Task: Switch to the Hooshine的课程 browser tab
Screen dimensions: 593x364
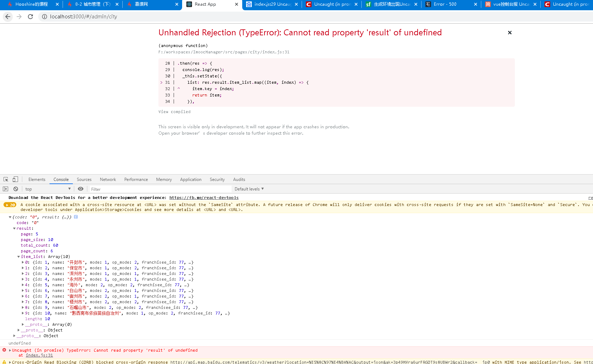Action: point(31,4)
